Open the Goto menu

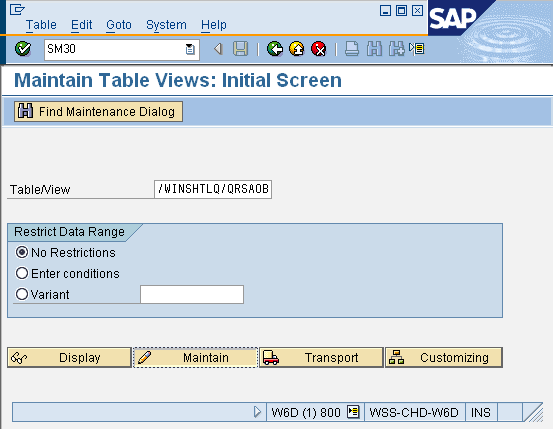119,25
